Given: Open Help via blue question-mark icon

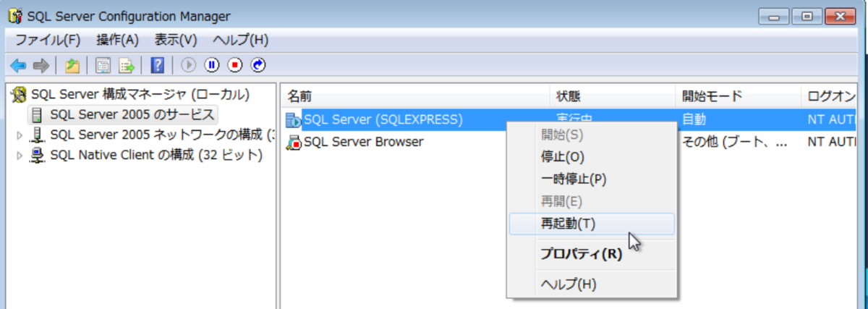Looking at the screenshot, I should (x=158, y=66).
